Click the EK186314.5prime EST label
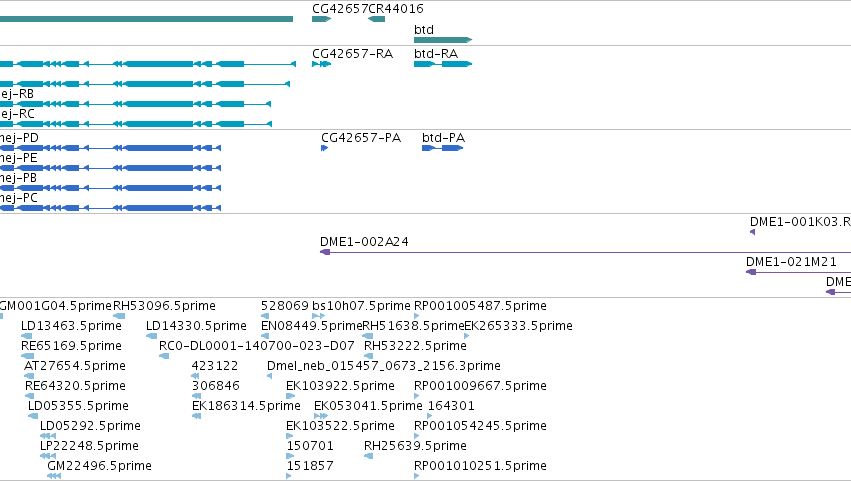Viewport: 851px width, 481px height. (246, 406)
